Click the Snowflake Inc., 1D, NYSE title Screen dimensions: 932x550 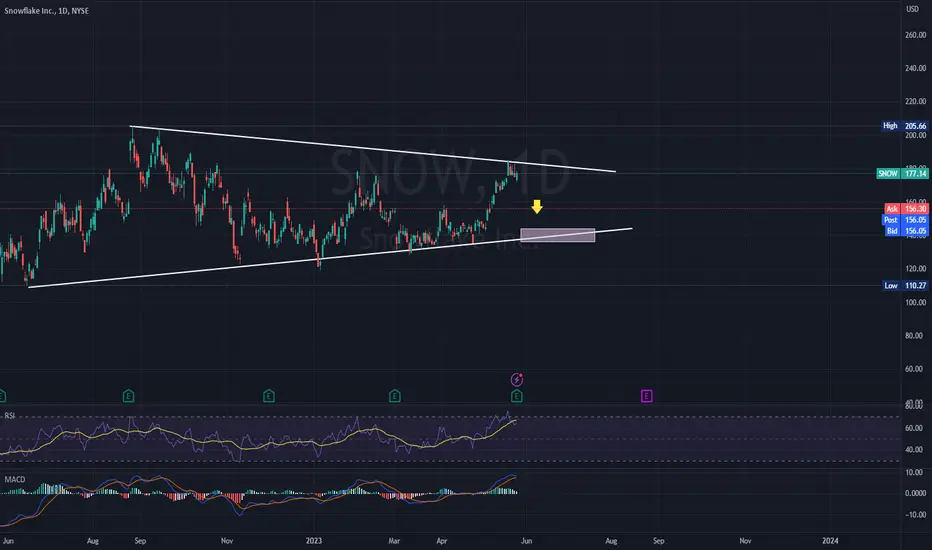(46, 11)
